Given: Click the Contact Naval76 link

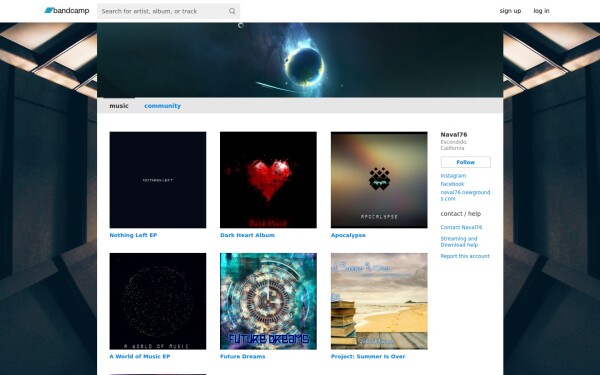Looking at the screenshot, I should pyautogui.click(x=461, y=227).
